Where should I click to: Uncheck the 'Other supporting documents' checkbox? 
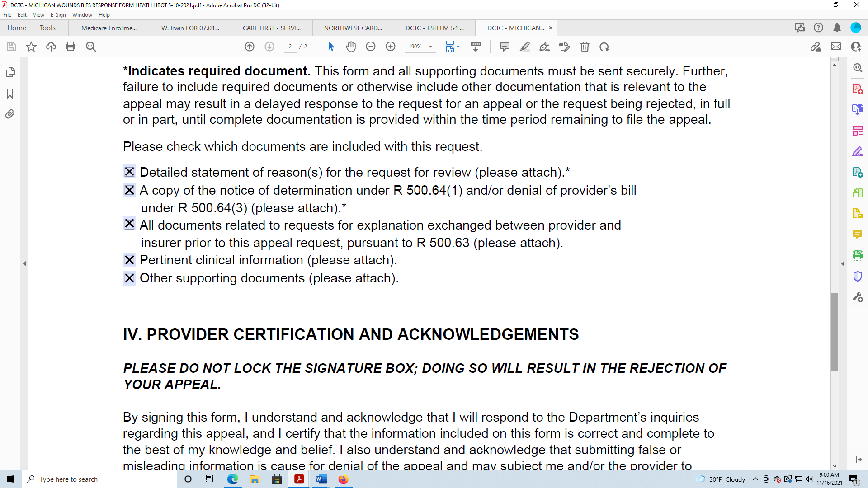coord(129,278)
